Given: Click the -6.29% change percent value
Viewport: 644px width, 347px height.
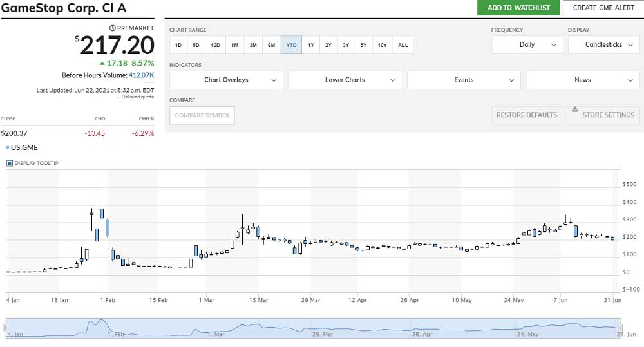Looking at the screenshot, I should pyautogui.click(x=143, y=133).
